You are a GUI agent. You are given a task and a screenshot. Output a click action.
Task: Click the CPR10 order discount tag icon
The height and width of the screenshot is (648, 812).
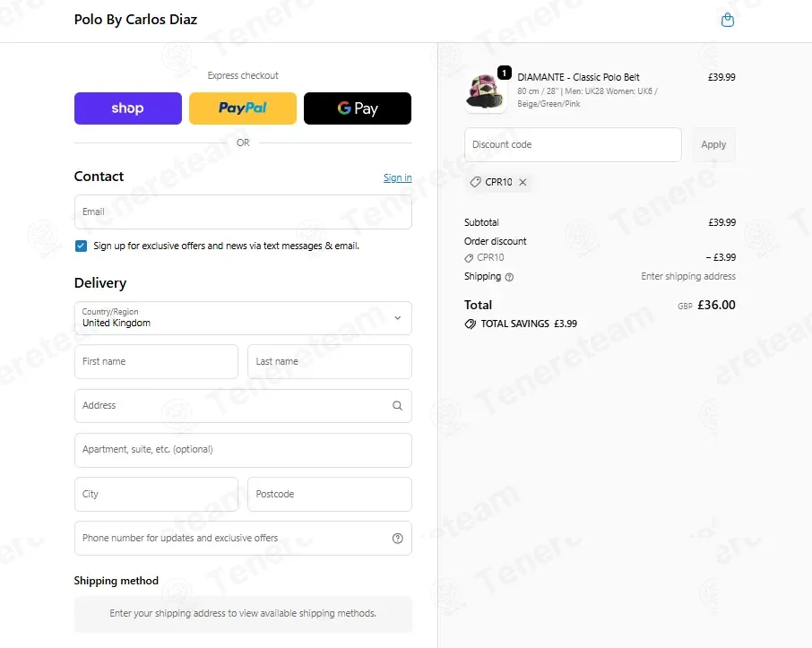[x=469, y=258]
